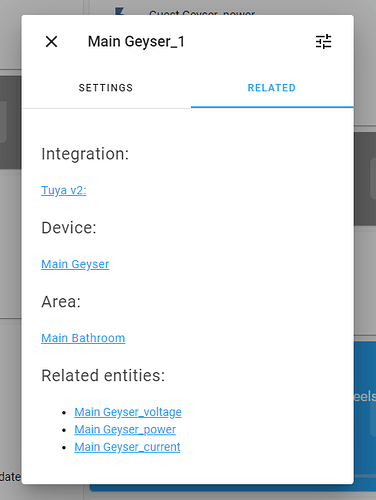Open entity settings via sliders icon
Screen dimensions: 376x500
pyautogui.click(x=323, y=42)
